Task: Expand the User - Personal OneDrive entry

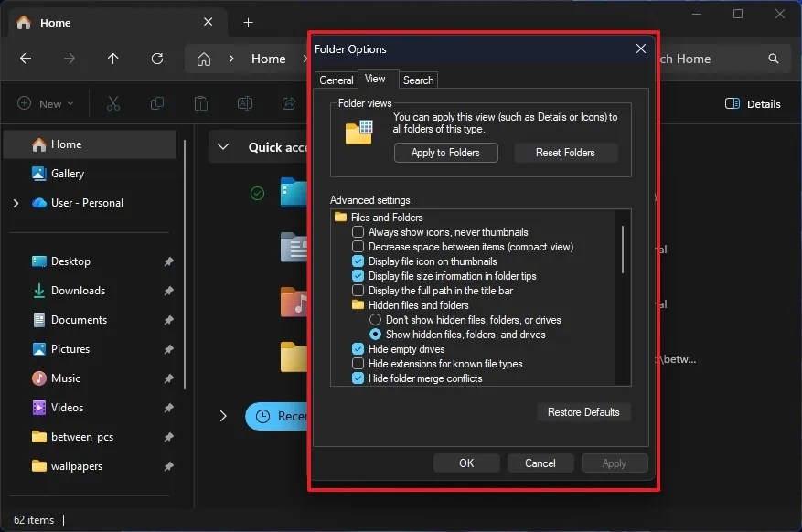Action: tap(15, 202)
